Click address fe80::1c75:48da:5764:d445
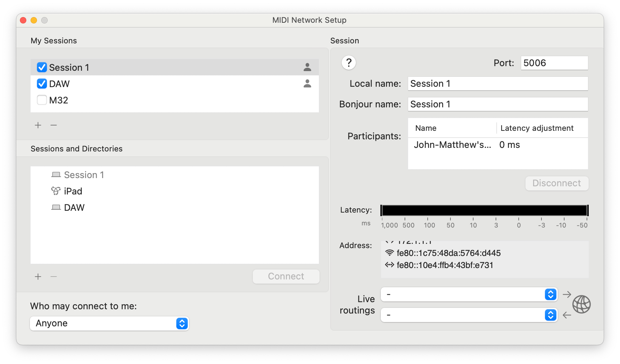The image size is (620, 364). (x=449, y=253)
